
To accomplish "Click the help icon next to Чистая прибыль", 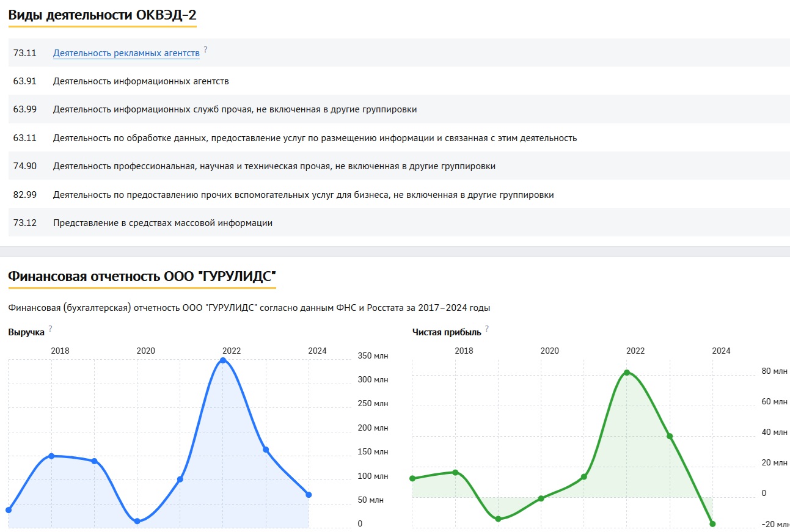I will (487, 329).
